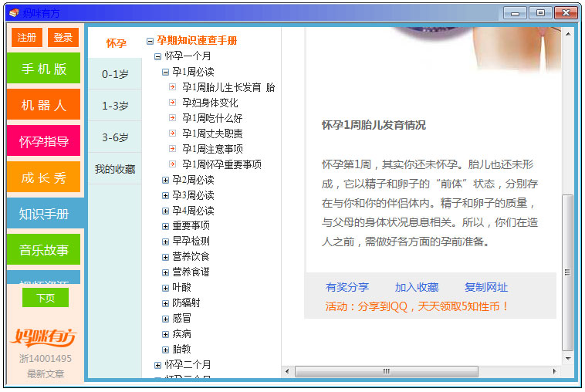
Task: Open the 音乐故事 section
Action: click(x=44, y=250)
